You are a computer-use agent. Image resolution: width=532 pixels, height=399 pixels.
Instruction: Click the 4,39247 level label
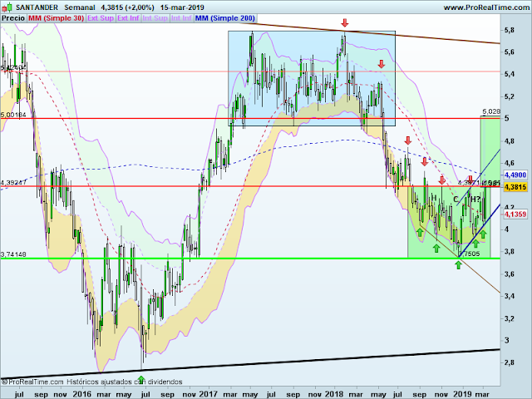point(13,183)
